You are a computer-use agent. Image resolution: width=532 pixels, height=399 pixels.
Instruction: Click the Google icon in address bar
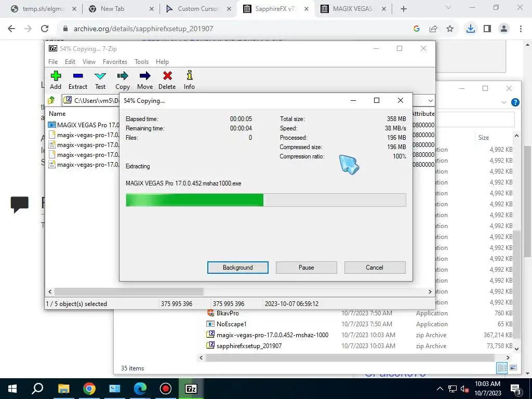click(x=417, y=29)
